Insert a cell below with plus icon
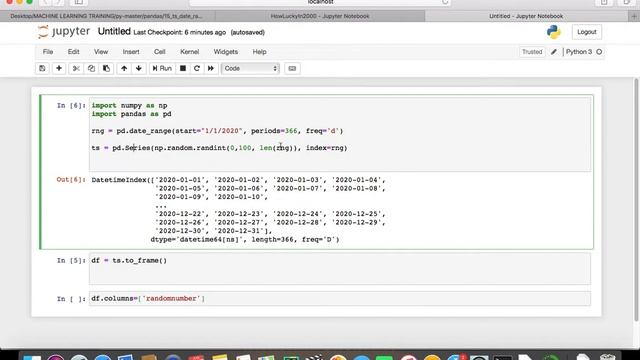The image size is (640, 360). [x=59, y=68]
